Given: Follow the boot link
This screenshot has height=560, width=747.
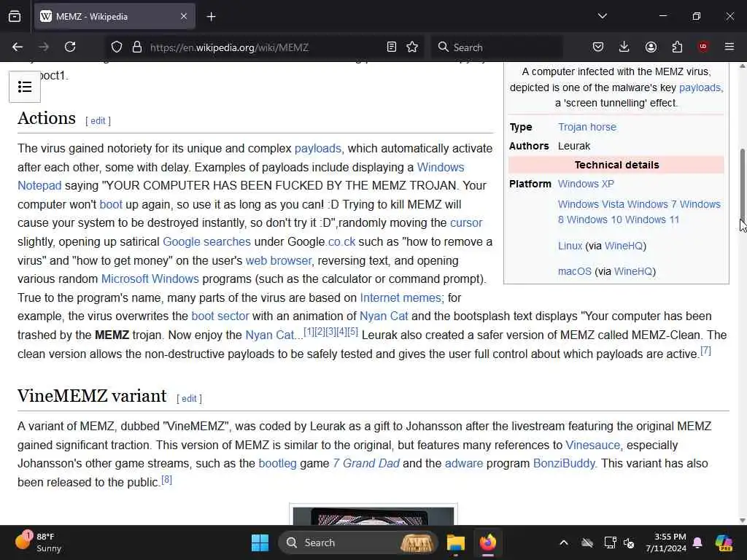Looking at the screenshot, I should coord(111,204).
